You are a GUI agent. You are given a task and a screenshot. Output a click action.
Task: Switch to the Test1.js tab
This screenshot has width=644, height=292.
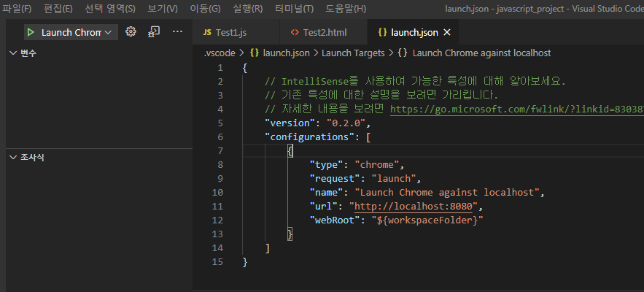[236, 33]
